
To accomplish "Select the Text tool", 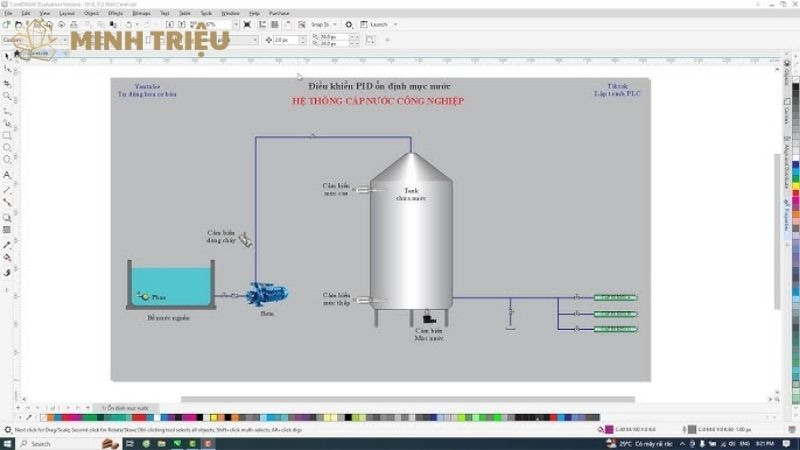I will [7, 174].
